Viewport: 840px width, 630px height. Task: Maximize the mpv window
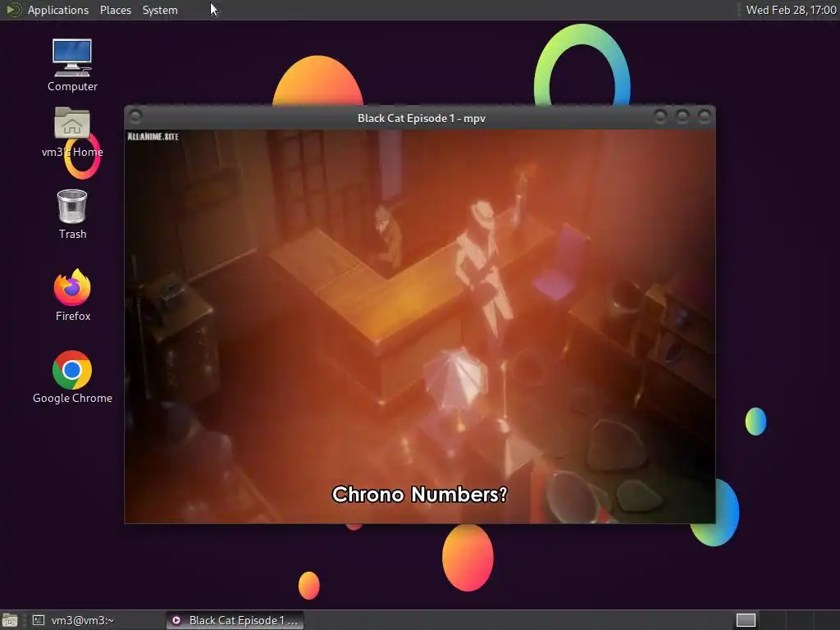[x=682, y=116]
